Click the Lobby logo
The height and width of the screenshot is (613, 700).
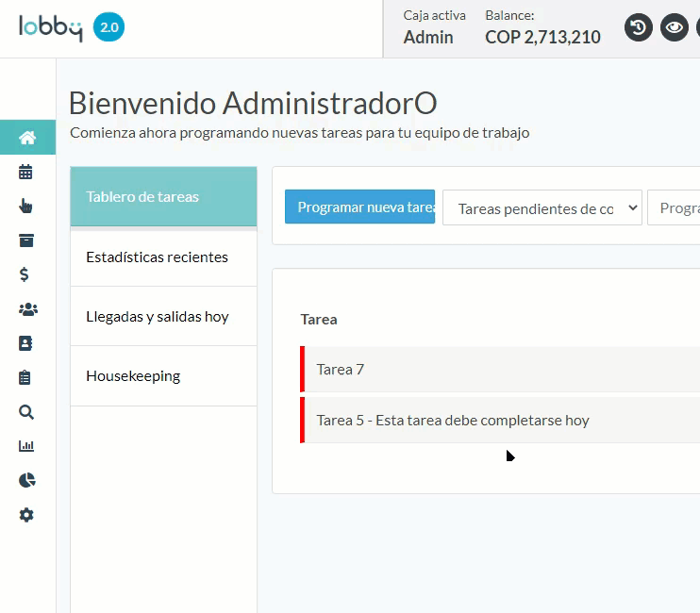pyautogui.click(x=51, y=27)
